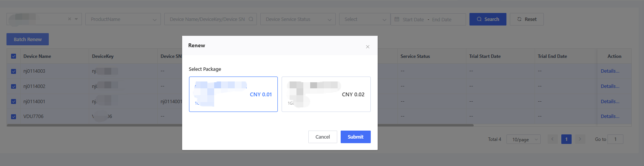Toggle checkbox for device nj0114001
The width and height of the screenshot is (644, 166).
(14, 102)
